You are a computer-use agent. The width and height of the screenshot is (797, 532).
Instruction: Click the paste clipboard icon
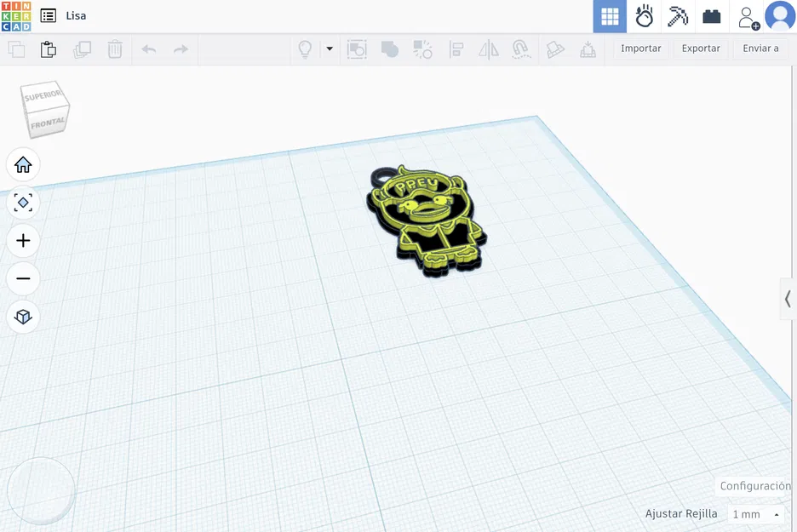(49, 49)
